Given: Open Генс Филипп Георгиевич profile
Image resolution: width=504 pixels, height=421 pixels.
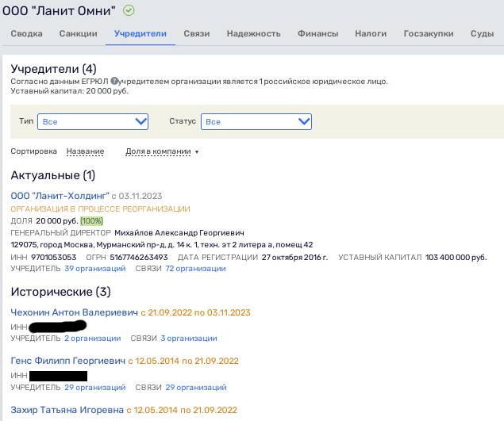Looking at the screenshot, I should [67, 361].
